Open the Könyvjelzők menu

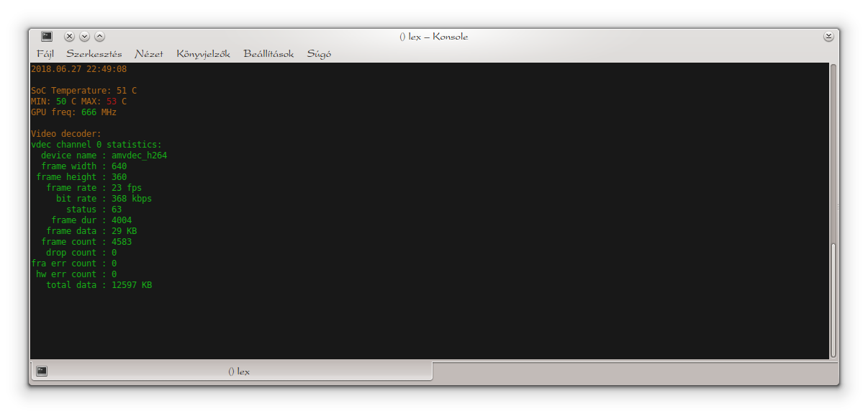203,54
